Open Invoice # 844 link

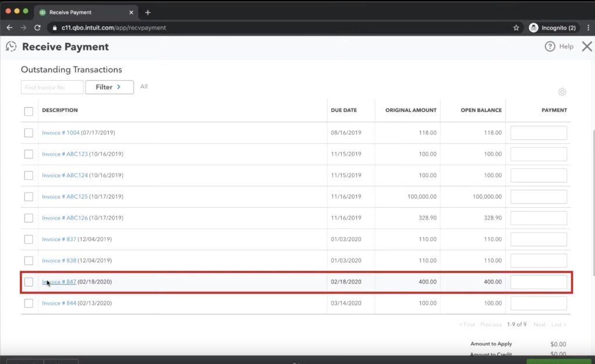(x=59, y=303)
